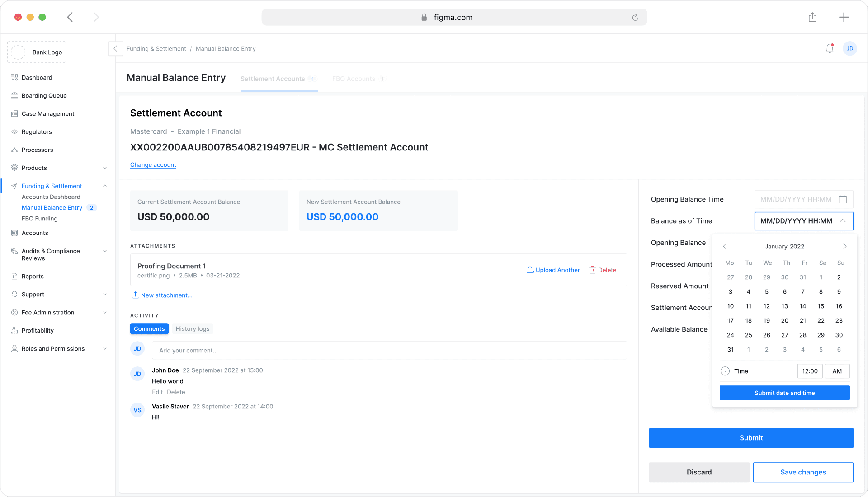Delete Proofing Document 1 attachment

tap(603, 270)
